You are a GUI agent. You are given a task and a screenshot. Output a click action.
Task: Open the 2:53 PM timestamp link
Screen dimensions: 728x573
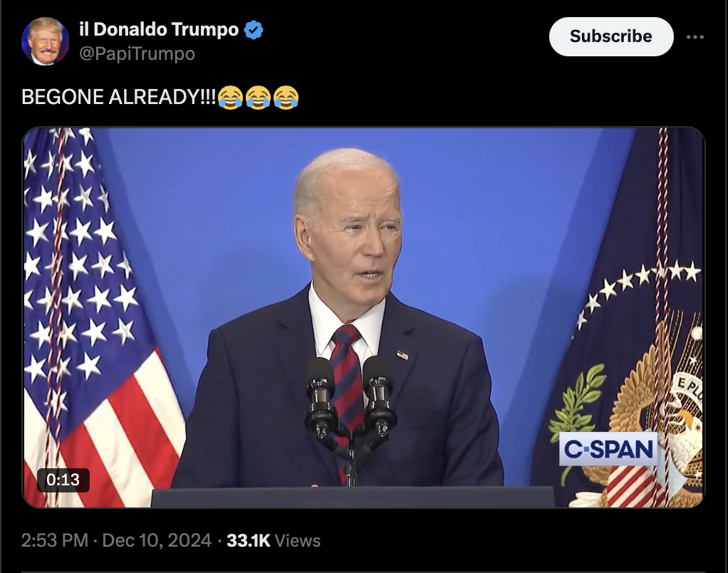(x=54, y=540)
